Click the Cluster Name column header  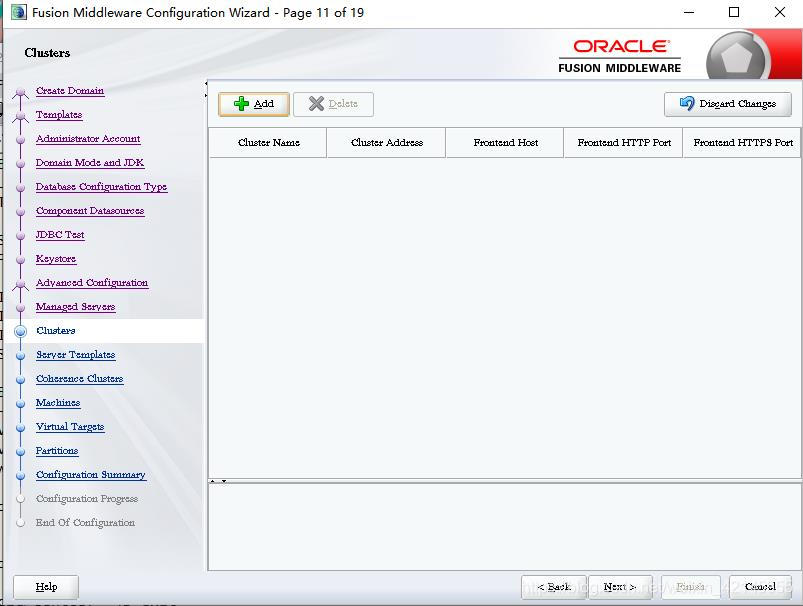[x=268, y=143]
